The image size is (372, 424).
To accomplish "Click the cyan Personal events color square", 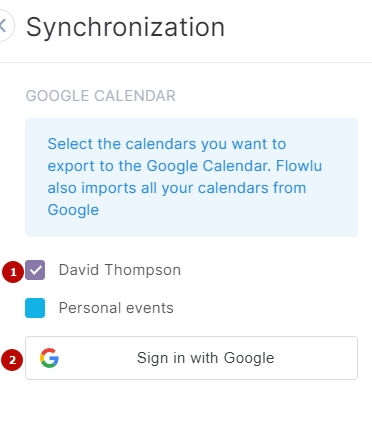I will coord(35,308).
